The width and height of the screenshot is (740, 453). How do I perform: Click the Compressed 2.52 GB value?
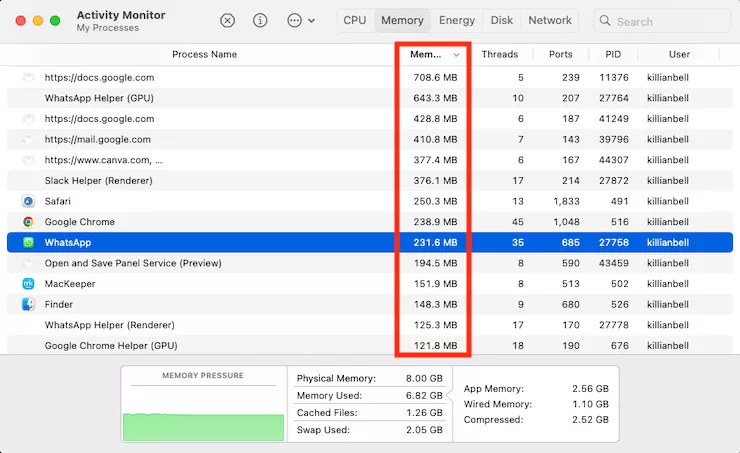590,419
